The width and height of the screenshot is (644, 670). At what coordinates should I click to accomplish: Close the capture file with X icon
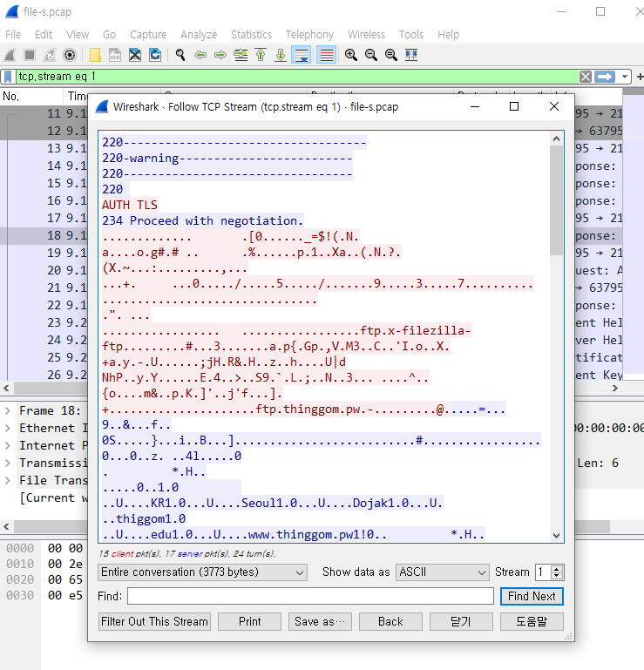click(135, 55)
